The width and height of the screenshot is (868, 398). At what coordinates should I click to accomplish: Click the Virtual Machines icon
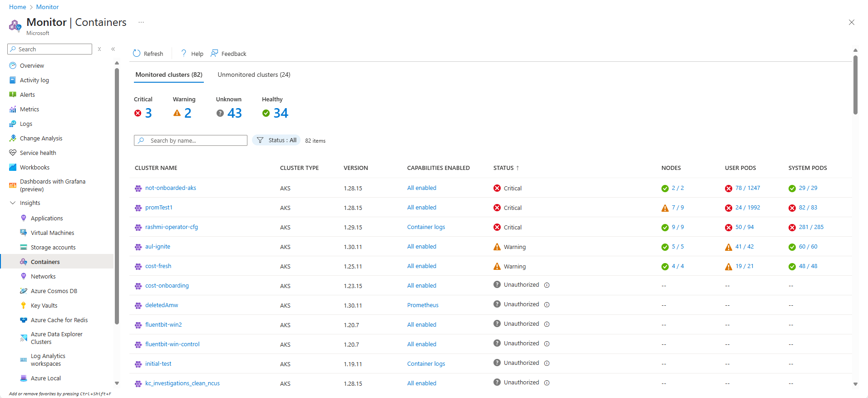click(x=24, y=233)
